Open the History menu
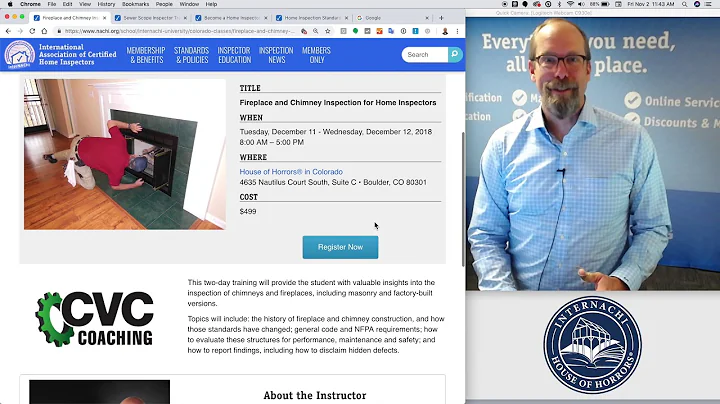The height and width of the screenshot is (404, 720). [x=106, y=4]
